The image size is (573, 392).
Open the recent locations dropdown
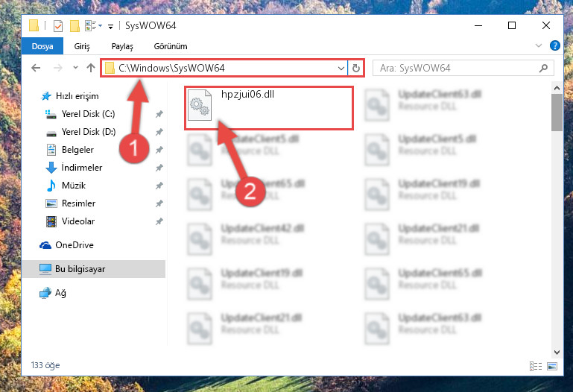tap(75, 68)
